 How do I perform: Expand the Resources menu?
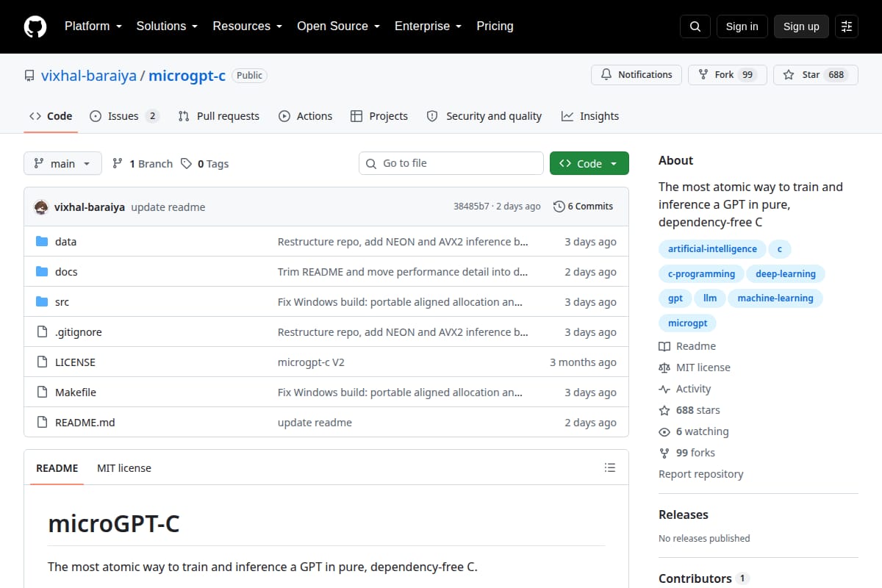(x=248, y=26)
